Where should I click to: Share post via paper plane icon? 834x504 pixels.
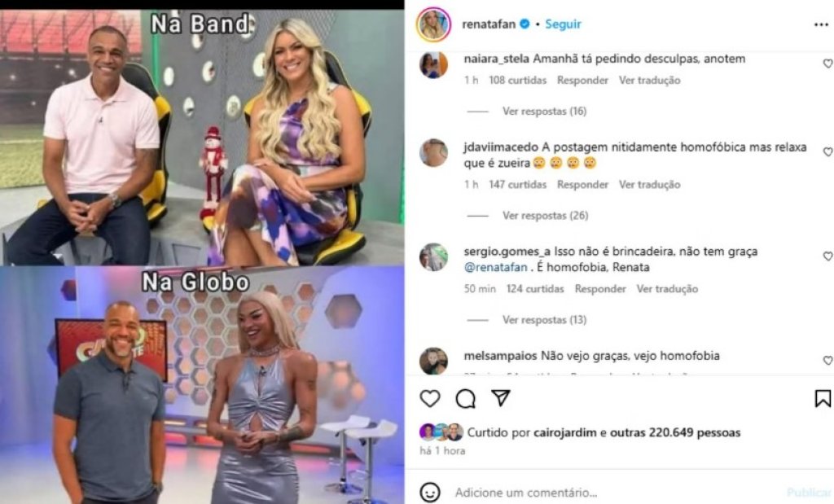501,397
